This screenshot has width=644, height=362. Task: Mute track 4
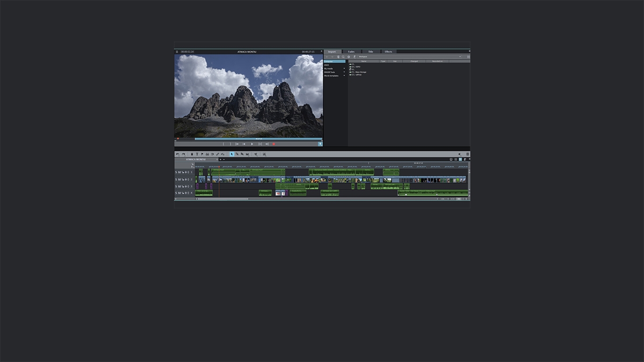179,193
